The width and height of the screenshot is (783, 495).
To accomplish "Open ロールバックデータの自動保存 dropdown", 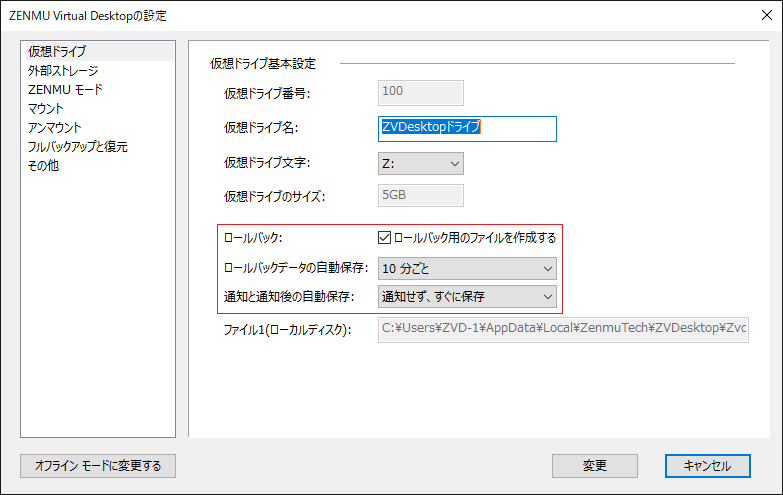I will (x=467, y=269).
